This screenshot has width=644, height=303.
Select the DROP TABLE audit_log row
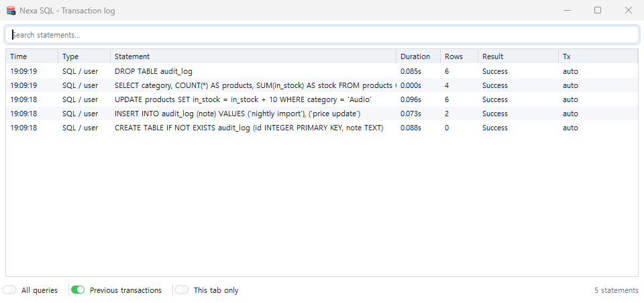tap(322, 71)
